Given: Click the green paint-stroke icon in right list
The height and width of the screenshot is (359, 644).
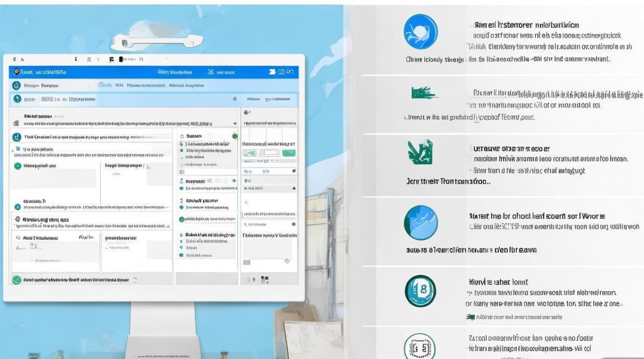Looking at the screenshot, I should (424, 92).
